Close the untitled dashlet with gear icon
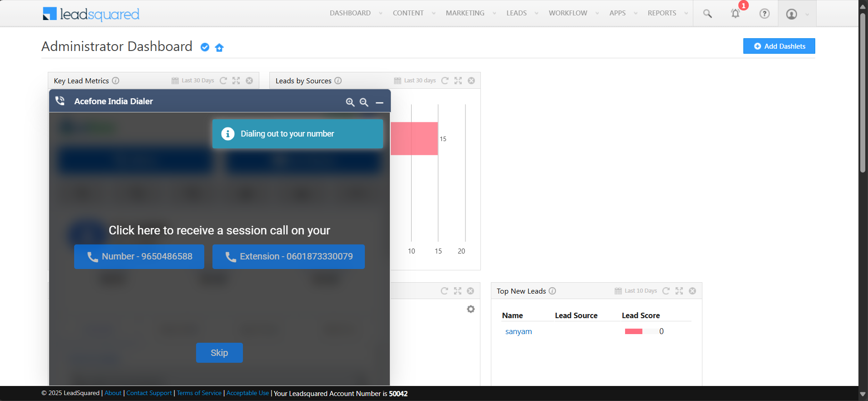Image resolution: width=868 pixels, height=401 pixels. 470,291
